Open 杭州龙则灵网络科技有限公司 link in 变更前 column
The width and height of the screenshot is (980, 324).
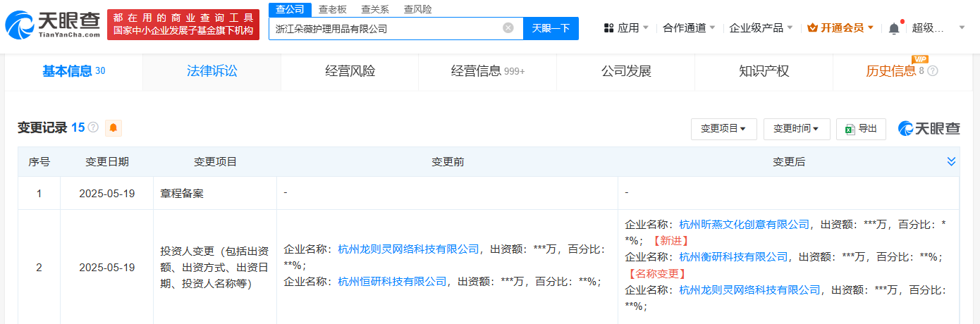408,249
